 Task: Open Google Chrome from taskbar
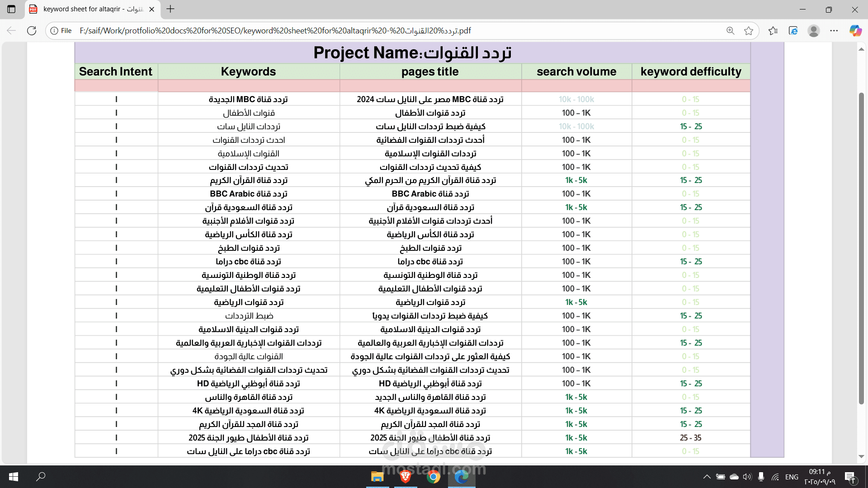434,477
